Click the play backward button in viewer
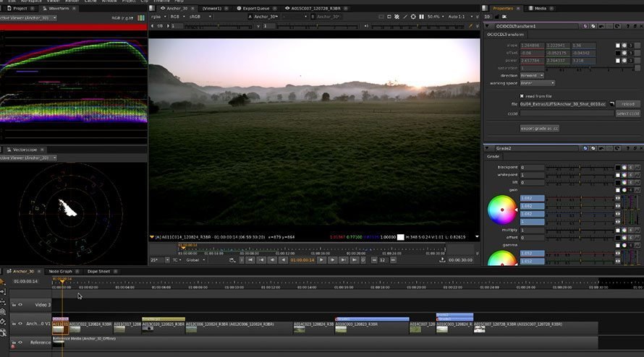This screenshot has height=357, width=644. coord(283,260)
